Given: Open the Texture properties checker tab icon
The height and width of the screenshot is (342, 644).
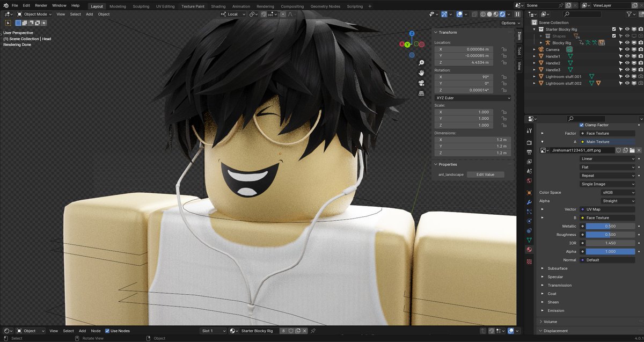Looking at the screenshot, I should tap(529, 261).
